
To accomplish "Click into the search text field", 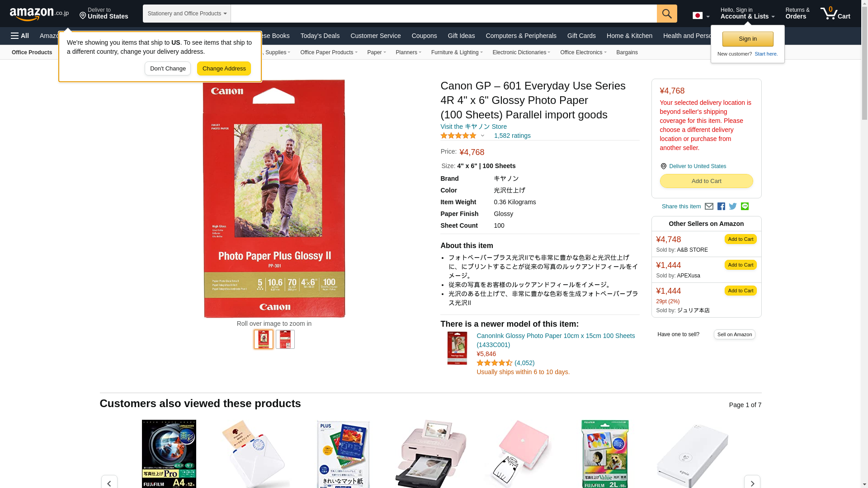I will [x=443, y=14].
